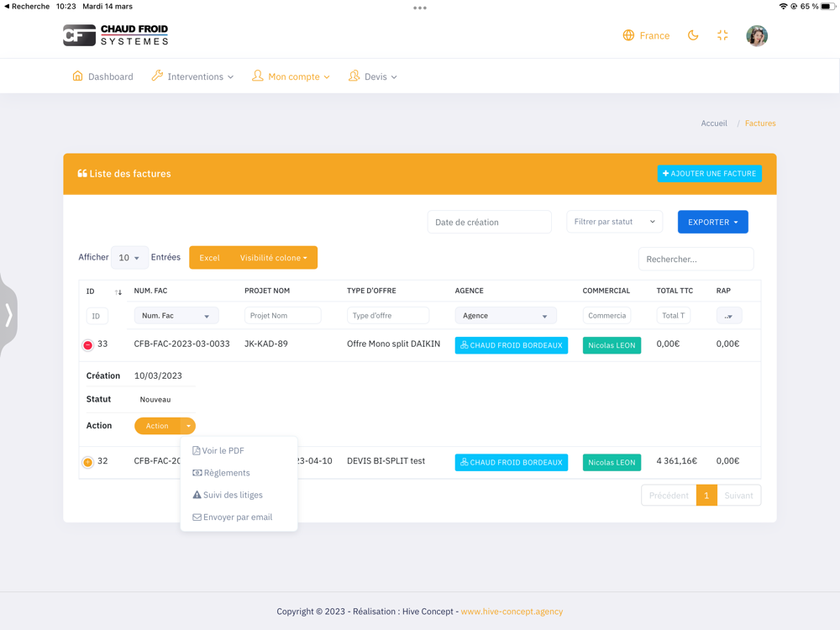Click the Commercial filter field
The height and width of the screenshot is (630, 840).
click(607, 316)
